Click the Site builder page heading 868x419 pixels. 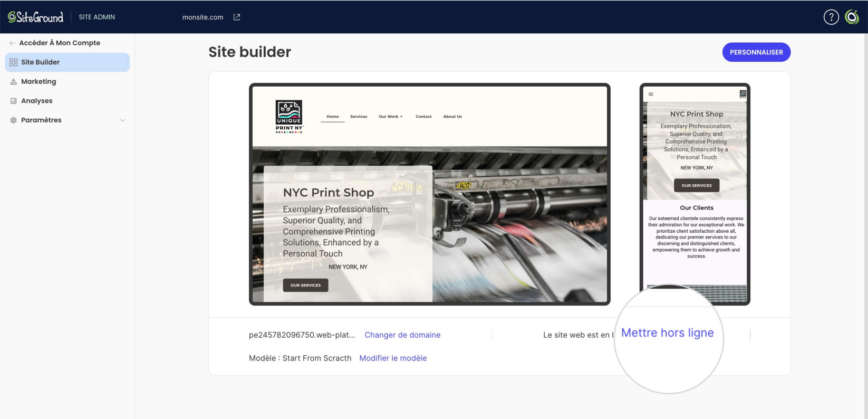click(249, 52)
